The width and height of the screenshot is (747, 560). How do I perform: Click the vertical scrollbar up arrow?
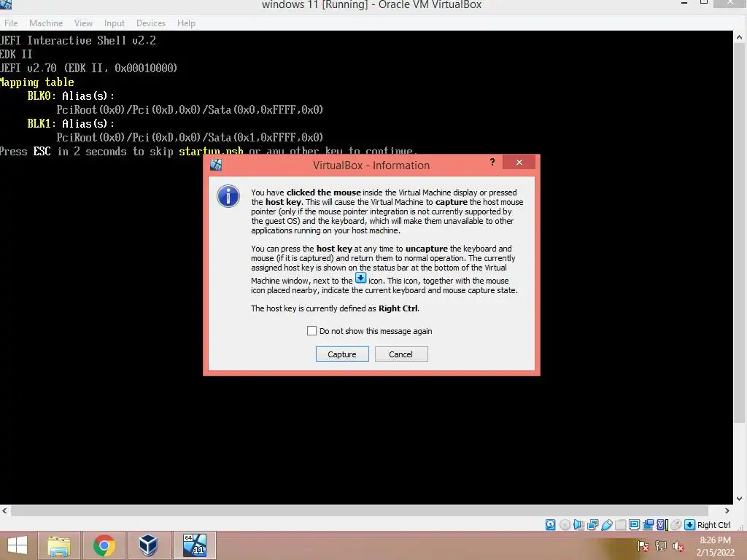coord(740,36)
